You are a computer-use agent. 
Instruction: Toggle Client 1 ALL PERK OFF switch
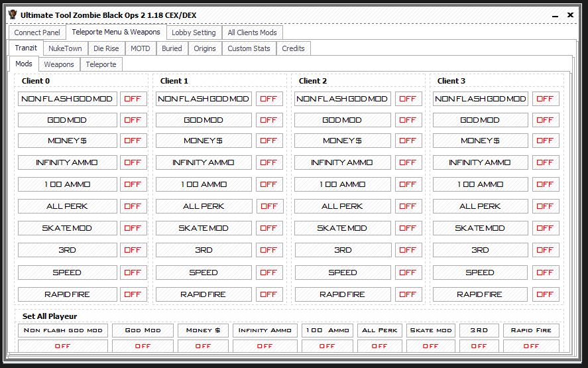(269, 206)
